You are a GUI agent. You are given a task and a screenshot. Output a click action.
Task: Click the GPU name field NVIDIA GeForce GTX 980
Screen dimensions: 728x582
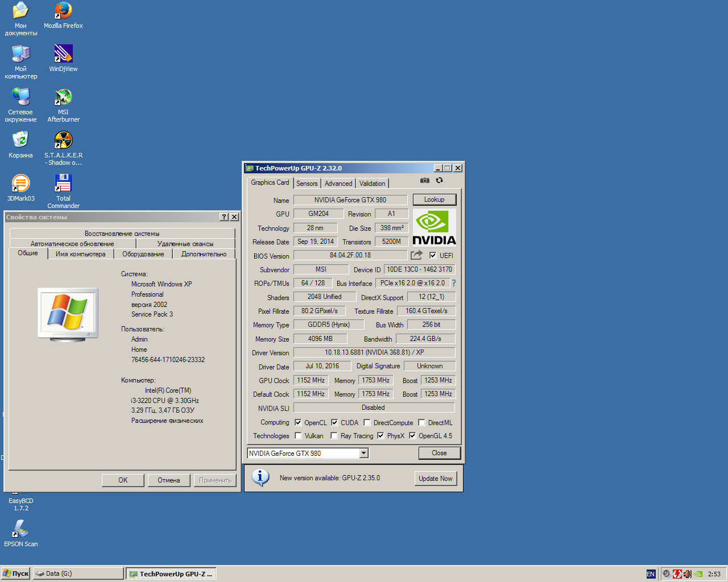[x=350, y=200]
